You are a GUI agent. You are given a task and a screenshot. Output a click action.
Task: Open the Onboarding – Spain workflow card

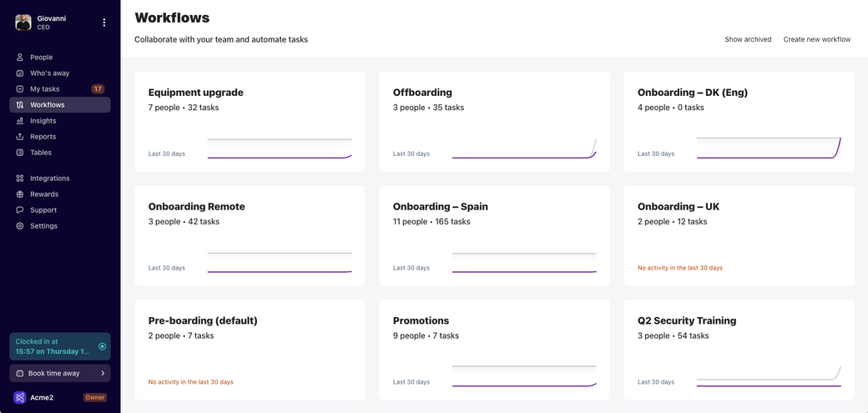pos(494,235)
